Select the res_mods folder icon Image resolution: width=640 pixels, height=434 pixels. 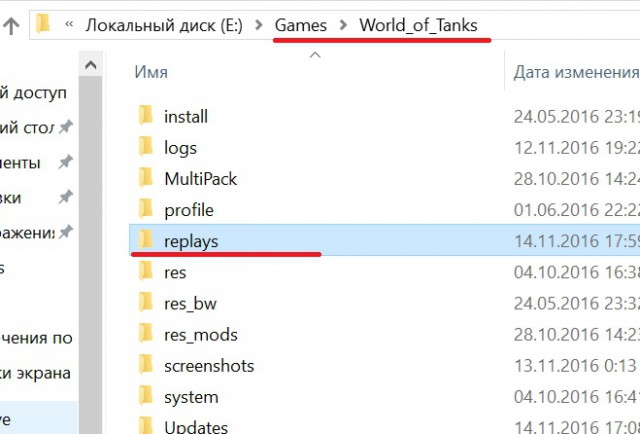[x=146, y=334]
